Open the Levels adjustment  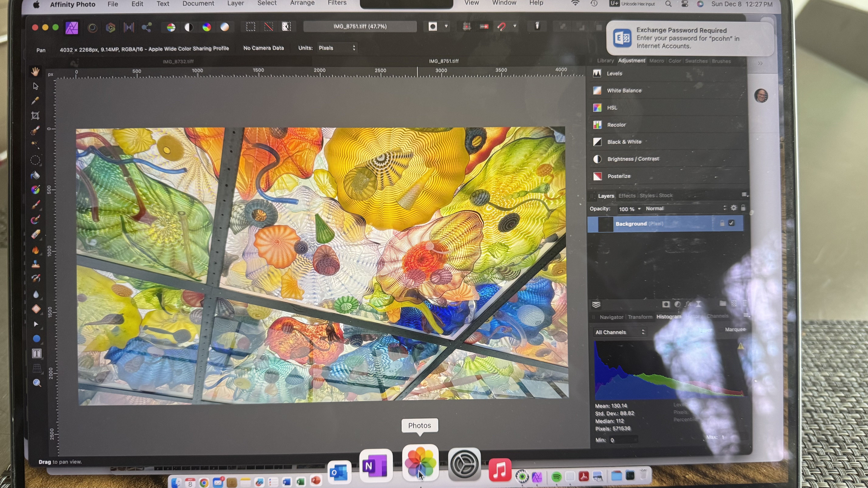614,73
